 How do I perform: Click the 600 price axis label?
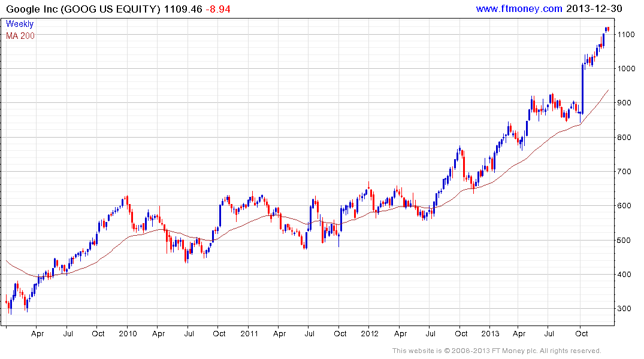click(625, 206)
